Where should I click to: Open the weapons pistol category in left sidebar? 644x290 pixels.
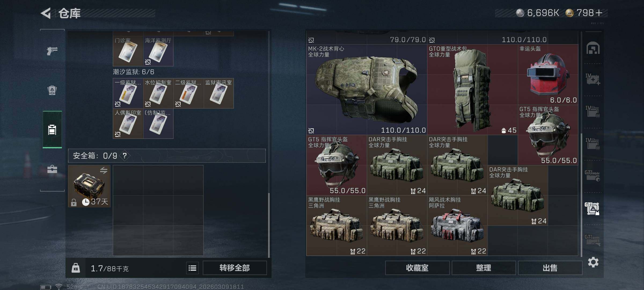tap(52, 50)
